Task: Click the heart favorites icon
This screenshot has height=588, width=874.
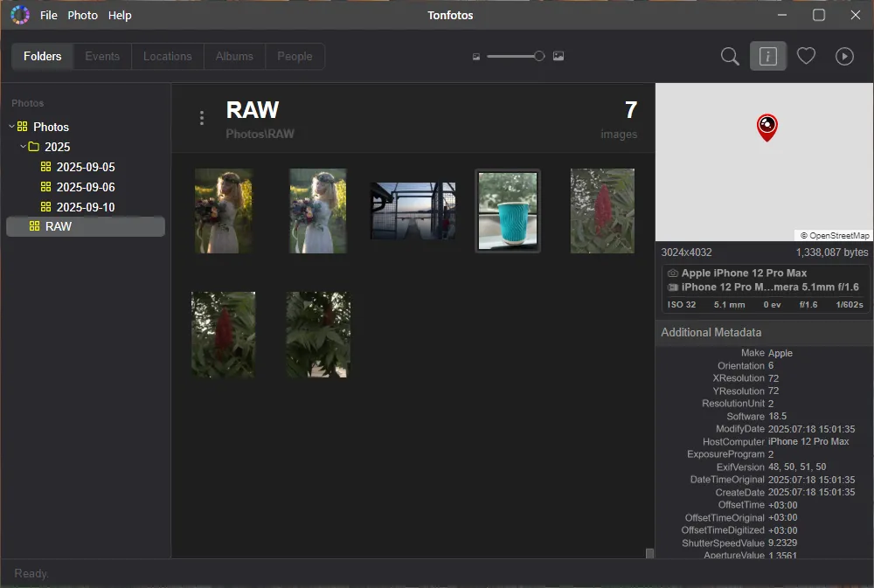Action: pos(806,57)
